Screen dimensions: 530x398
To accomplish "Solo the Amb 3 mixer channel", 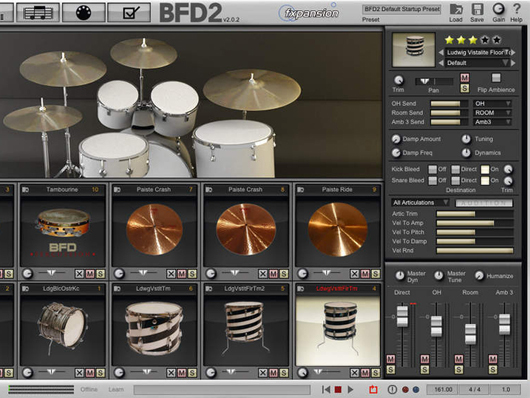I will (x=493, y=370).
